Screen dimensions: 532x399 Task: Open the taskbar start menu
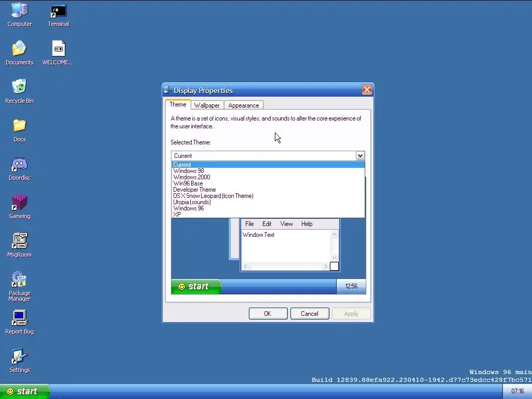[24, 392]
